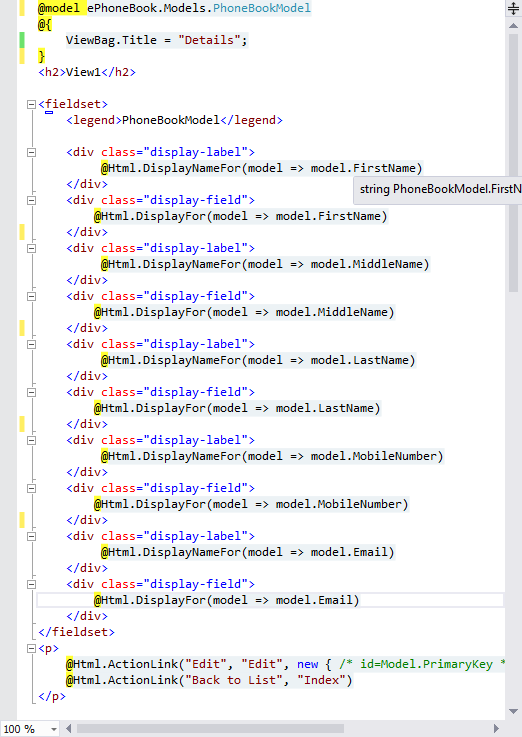Collapse the div containing DisplayFor LastName
Image resolution: width=522 pixels, height=737 pixels.
click(31, 392)
